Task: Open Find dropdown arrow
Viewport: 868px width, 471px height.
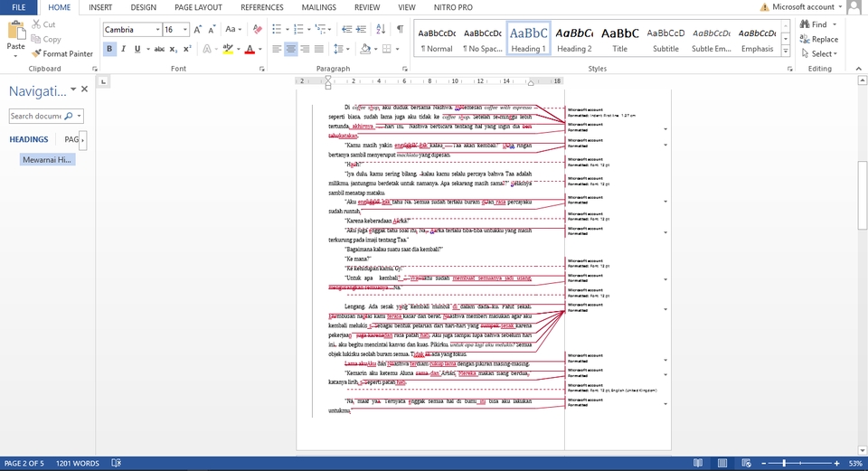Action: [835, 25]
